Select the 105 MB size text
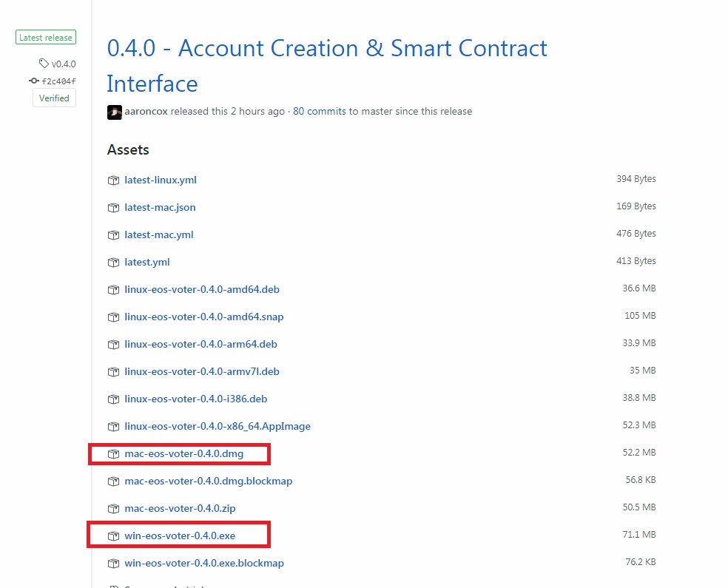Image resolution: width=728 pixels, height=588 pixels. pyautogui.click(x=640, y=316)
